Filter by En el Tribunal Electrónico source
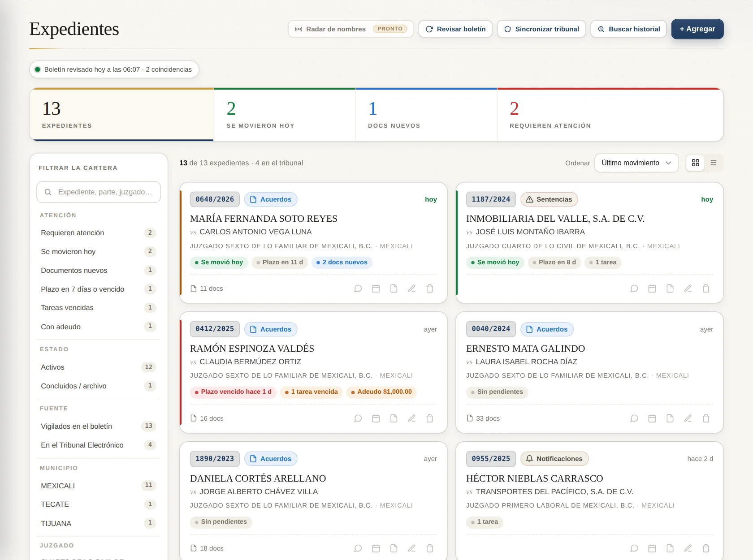 (98, 445)
